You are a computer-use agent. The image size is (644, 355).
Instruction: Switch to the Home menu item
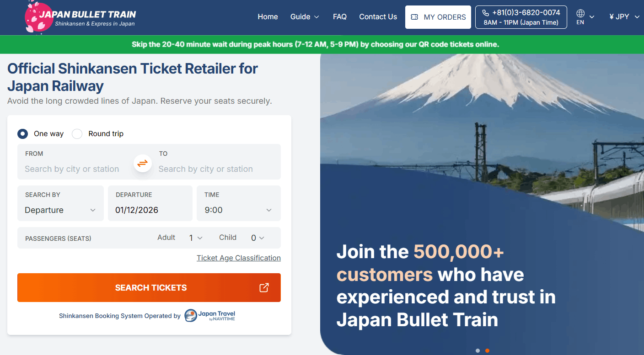tap(268, 16)
